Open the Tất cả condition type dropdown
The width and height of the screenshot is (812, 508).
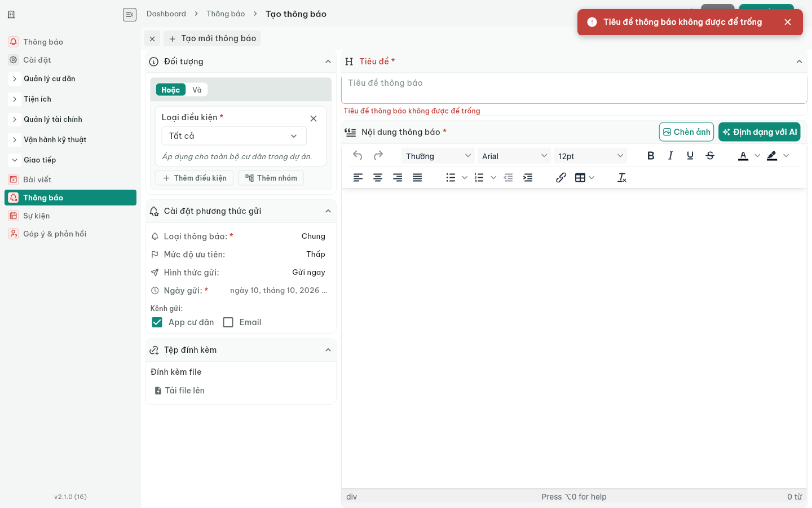234,136
